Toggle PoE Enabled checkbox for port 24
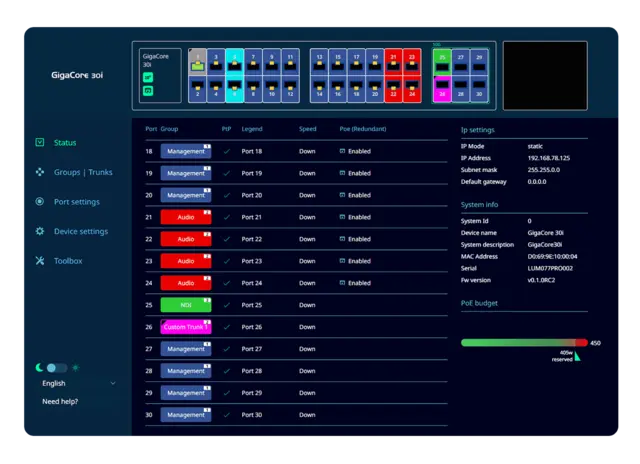This screenshot has width=640, height=464. [342, 283]
